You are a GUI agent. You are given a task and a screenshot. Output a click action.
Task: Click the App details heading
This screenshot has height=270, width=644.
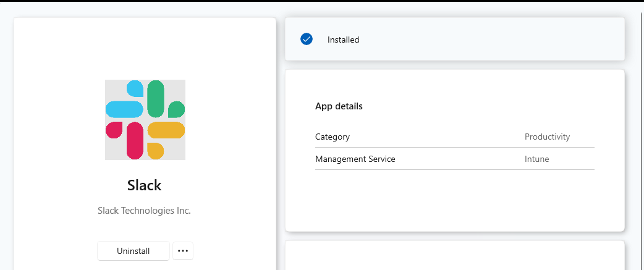click(x=339, y=106)
